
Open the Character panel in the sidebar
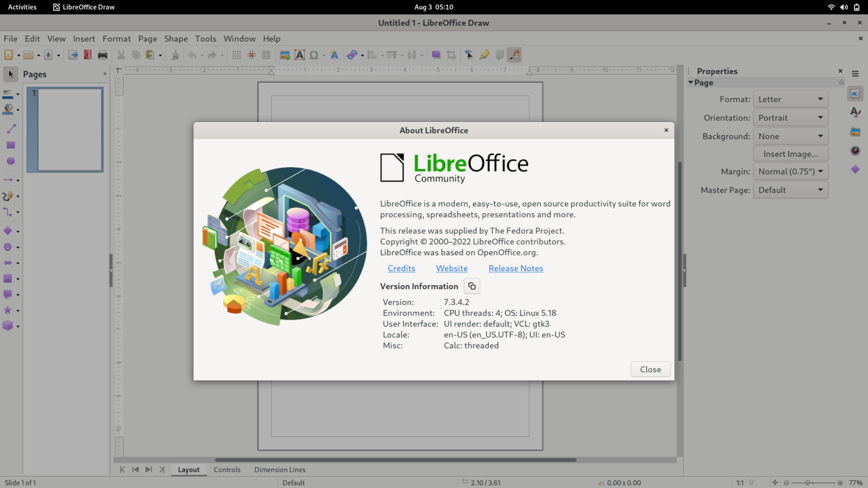pos(855,112)
